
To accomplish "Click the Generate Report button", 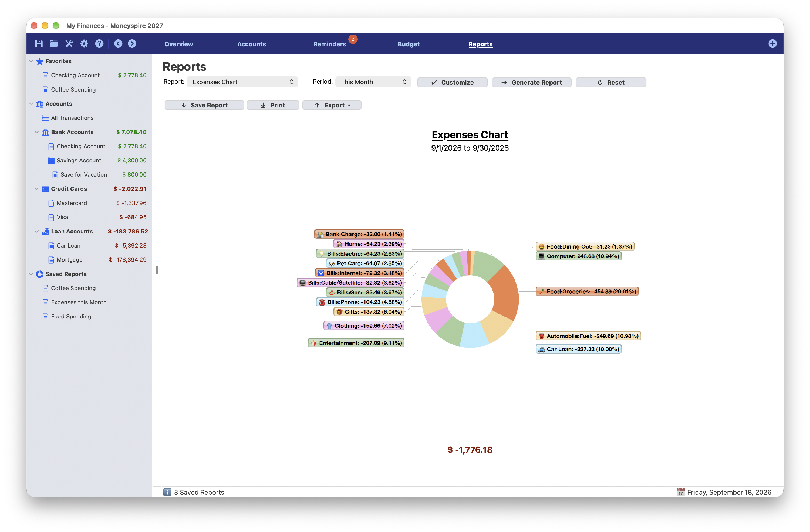I will tap(532, 82).
